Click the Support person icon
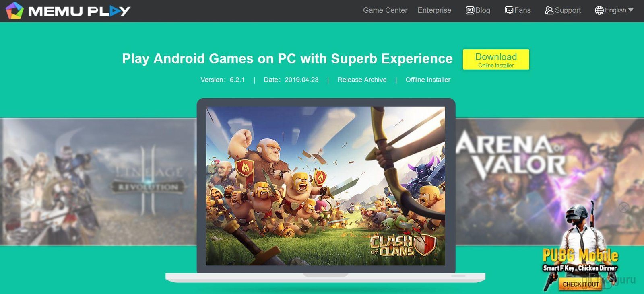The height and width of the screenshot is (294, 644). 549,10
